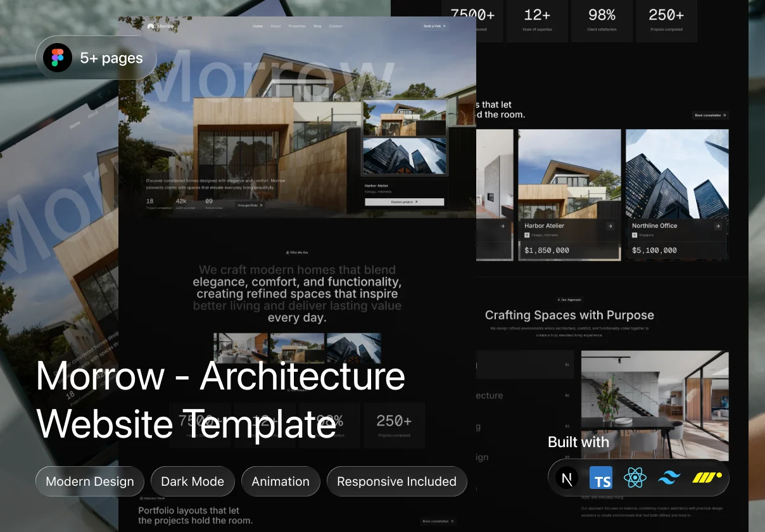This screenshot has height=532, width=765.
Task: Click the arrow icon on Harbor Atelier listing card
Action: (x=610, y=226)
